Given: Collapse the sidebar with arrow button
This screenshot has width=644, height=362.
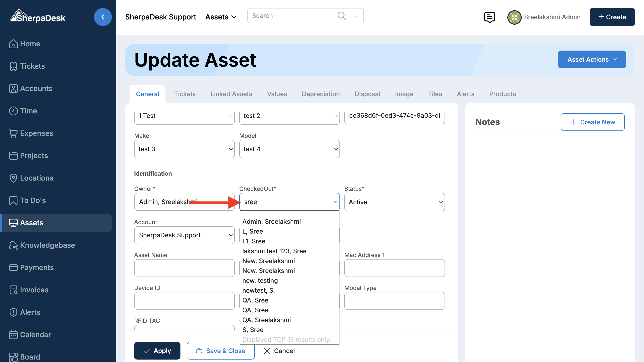Looking at the screenshot, I should pyautogui.click(x=102, y=17).
